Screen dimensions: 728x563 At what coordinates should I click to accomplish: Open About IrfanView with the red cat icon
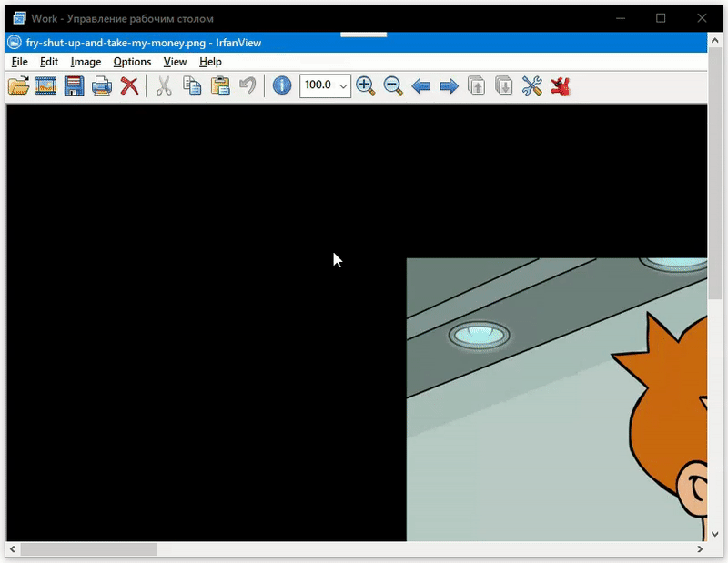click(561, 85)
